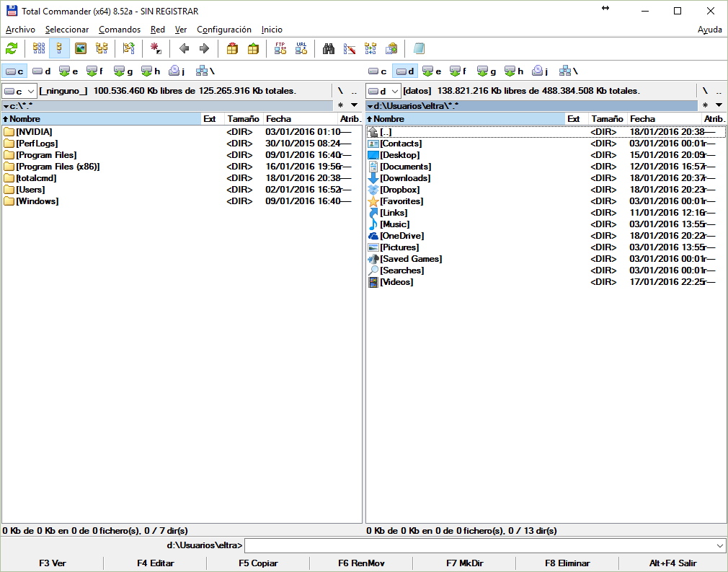Viewport: 728px width, 572px height.
Task: Open Red menu
Action: pos(158,30)
